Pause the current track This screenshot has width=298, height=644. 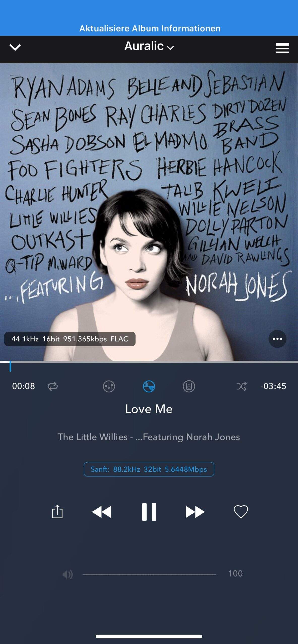coord(149,512)
